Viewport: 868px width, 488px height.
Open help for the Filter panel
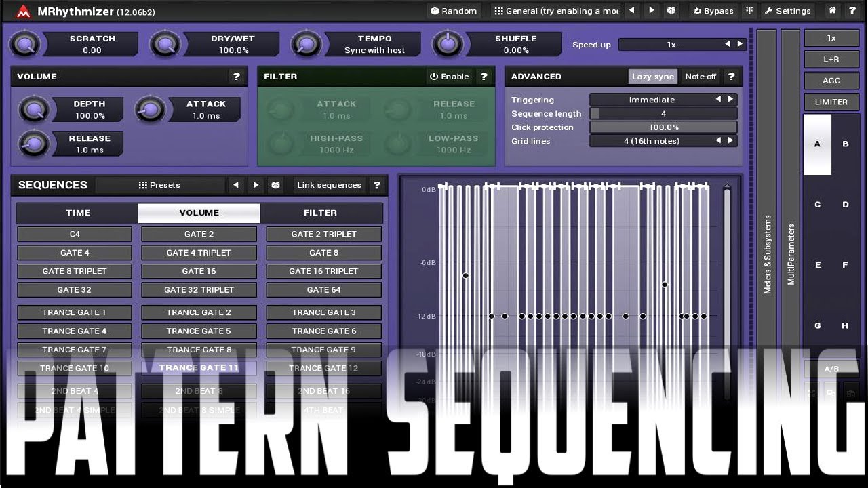pyautogui.click(x=484, y=77)
